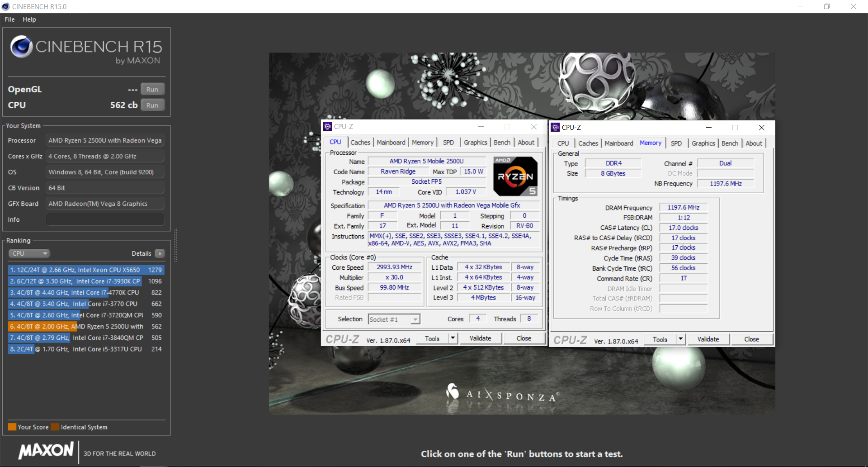Click Close button in right CPU-Z
The width and height of the screenshot is (868, 467).
pos(751,339)
